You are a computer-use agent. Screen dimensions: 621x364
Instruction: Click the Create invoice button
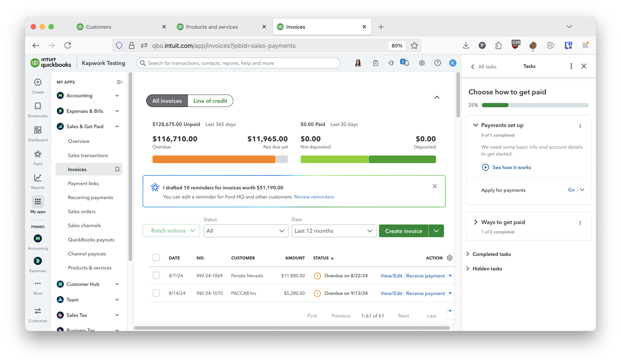(403, 231)
